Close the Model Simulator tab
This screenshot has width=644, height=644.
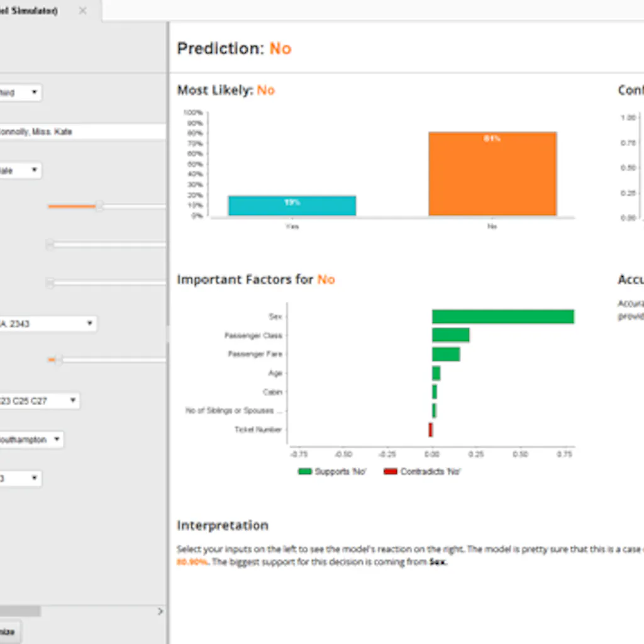(82, 11)
